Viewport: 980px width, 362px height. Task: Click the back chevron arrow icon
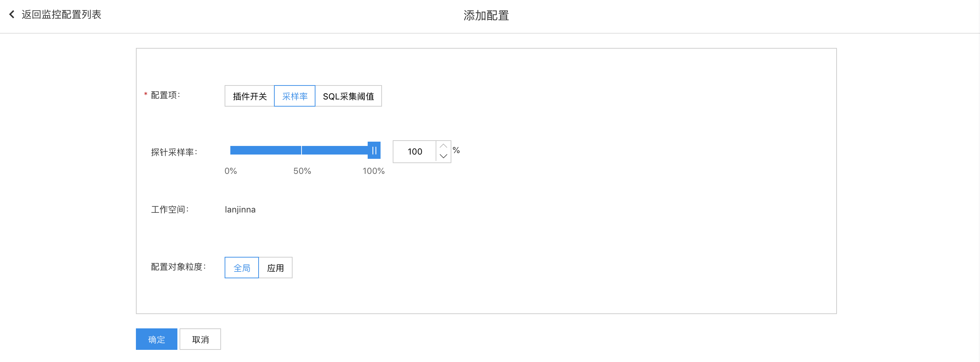point(12,14)
